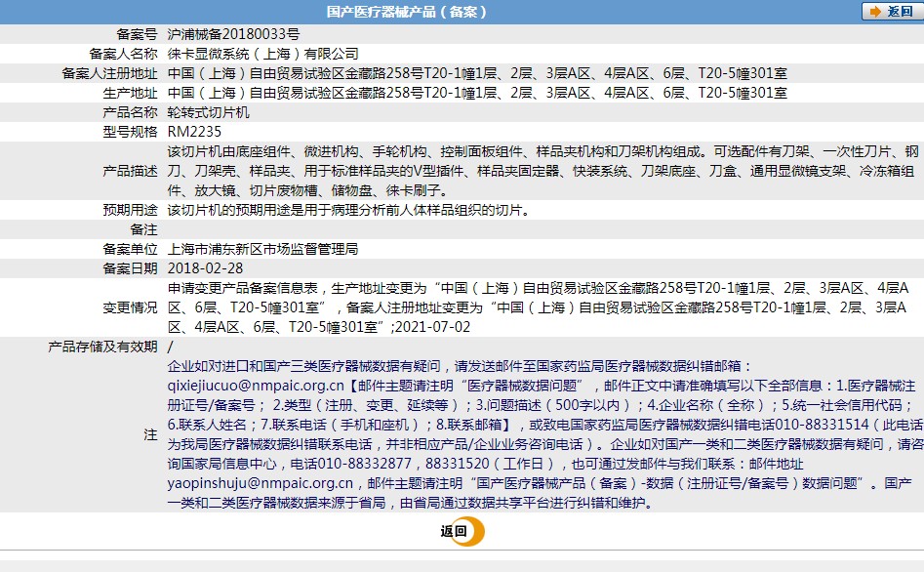The height and width of the screenshot is (572, 924).
Task: Click the orange arrow icon in top 返回 button
Action: (875, 11)
